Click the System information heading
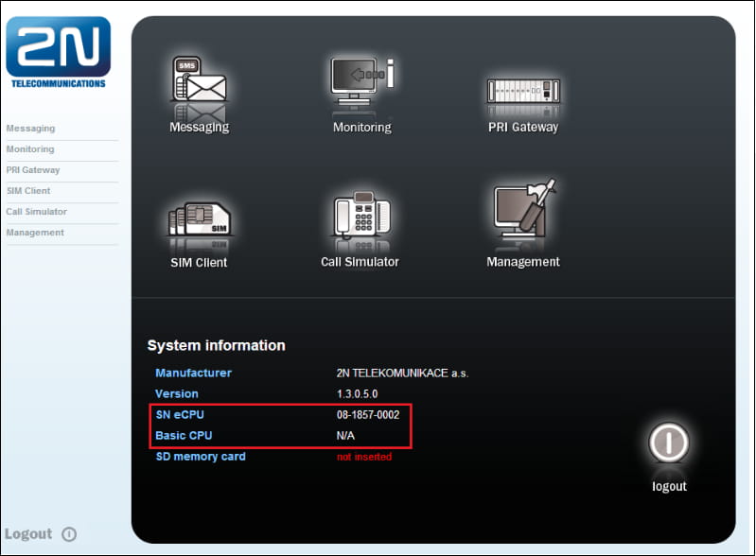 pos(217,345)
